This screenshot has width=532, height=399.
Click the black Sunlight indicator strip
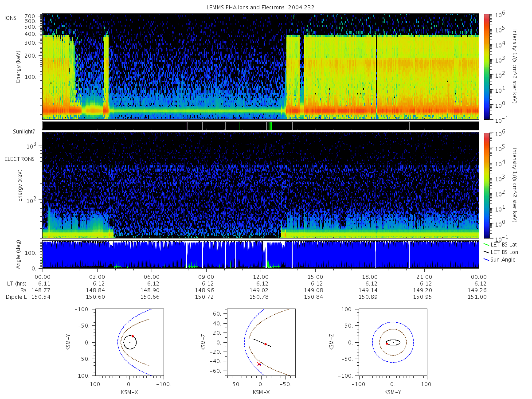tap(261, 126)
